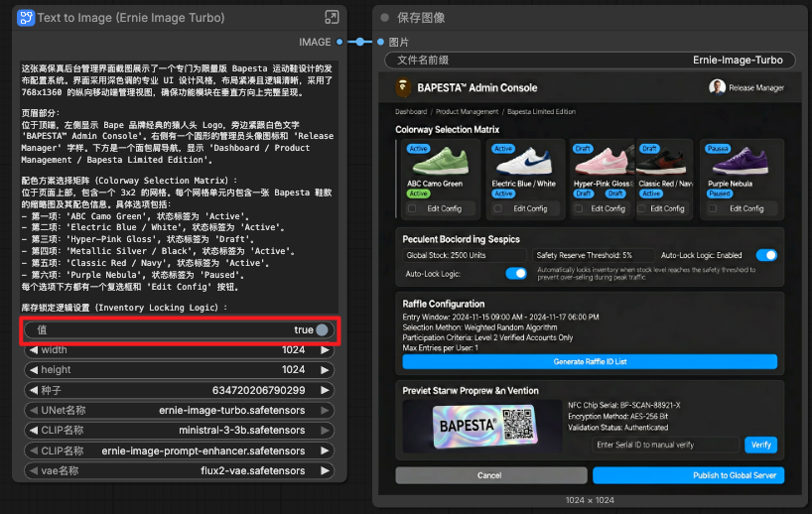The image size is (812, 514).
Task: Increment the 种子 seed value with right arrow
Action: pos(327,390)
